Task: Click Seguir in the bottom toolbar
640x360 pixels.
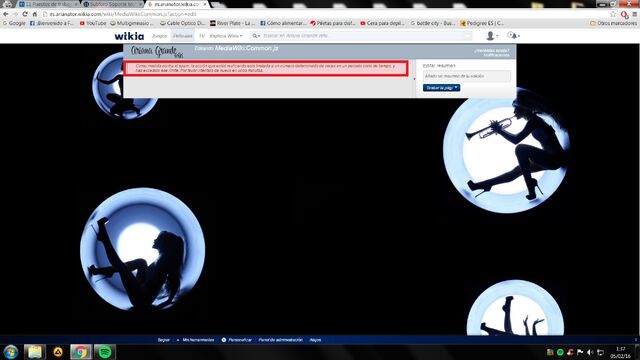Action: tap(164, 340)
